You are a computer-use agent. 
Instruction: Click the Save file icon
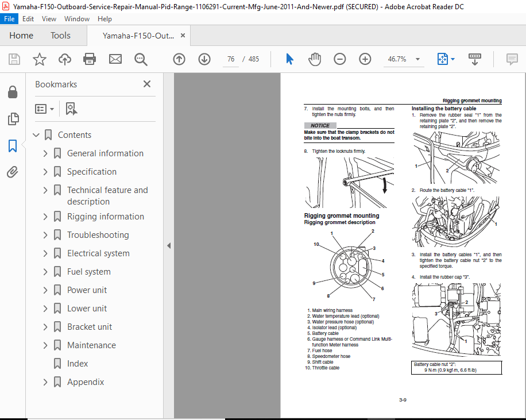[14, 59]
